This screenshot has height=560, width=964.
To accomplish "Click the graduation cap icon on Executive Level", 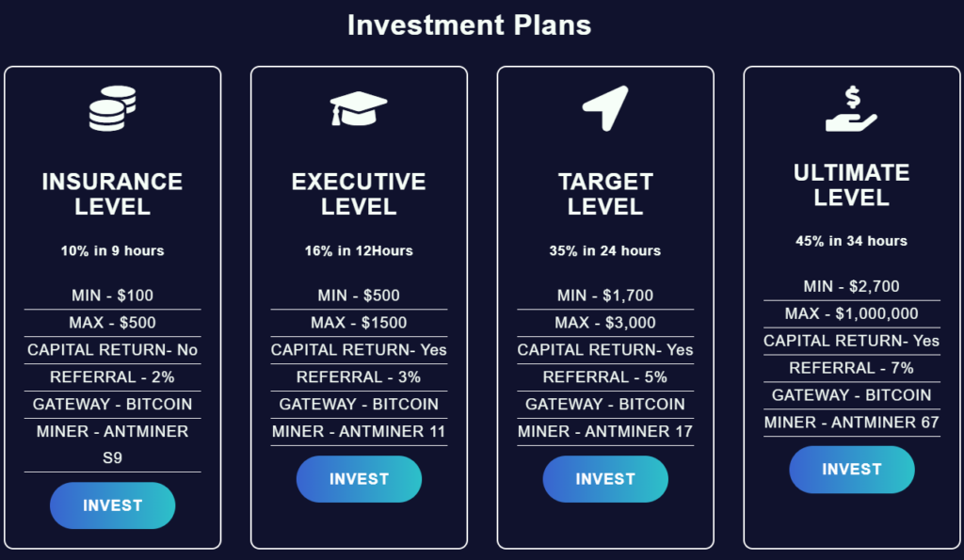I will (x=359, y=108).
